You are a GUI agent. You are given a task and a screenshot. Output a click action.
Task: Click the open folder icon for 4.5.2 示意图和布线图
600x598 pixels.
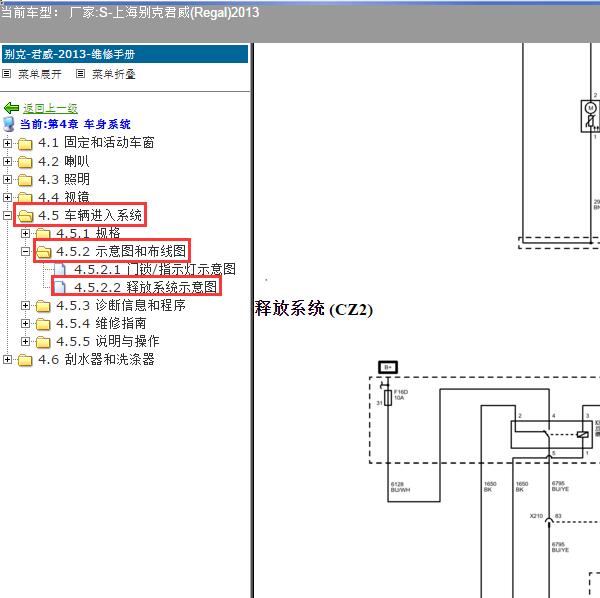coord(44,252)
